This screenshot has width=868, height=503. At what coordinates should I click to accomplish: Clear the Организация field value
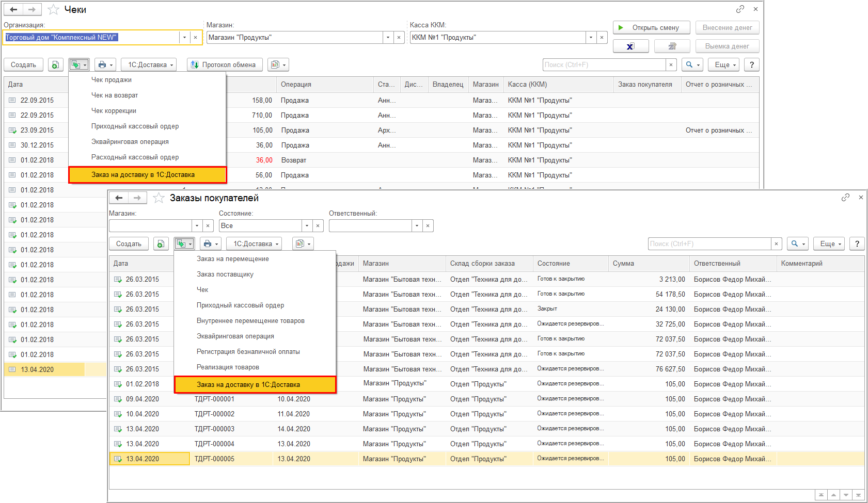(x=195, y=37)
